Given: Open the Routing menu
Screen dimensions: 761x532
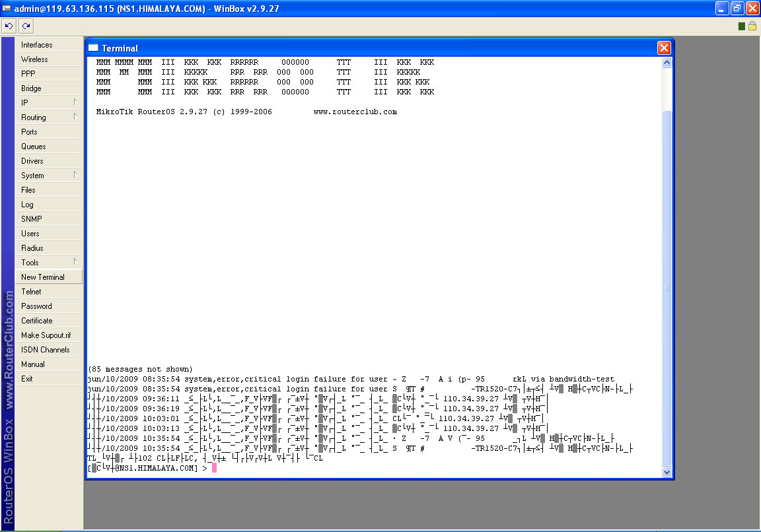Looking at the screenshot, I should [x=49, y=117].
